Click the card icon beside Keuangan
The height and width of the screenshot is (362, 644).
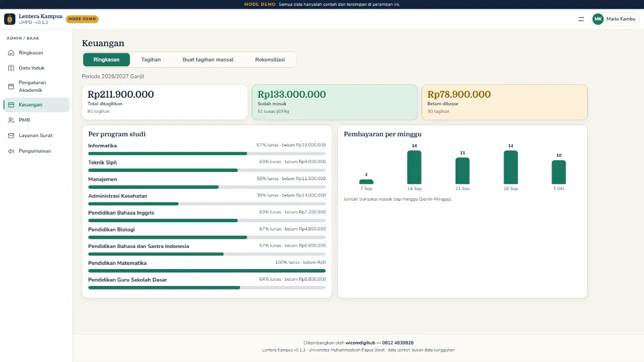(11, 105)
